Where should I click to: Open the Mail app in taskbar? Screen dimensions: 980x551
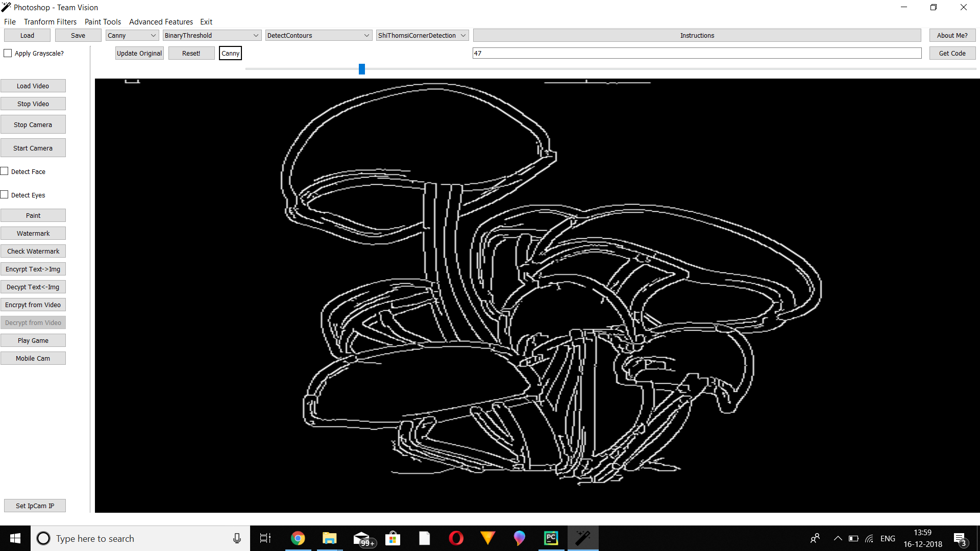tap(361, 538)
